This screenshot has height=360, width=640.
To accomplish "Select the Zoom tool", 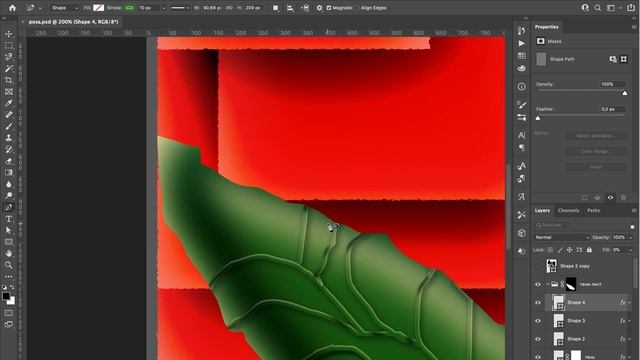I will [9, 265].
